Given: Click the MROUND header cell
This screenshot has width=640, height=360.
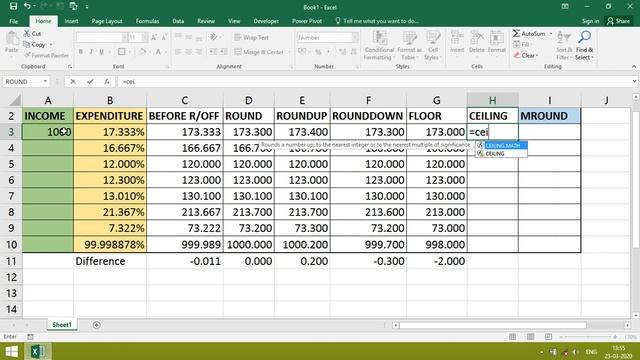Looking at the screenshot, I should [549, 116].
